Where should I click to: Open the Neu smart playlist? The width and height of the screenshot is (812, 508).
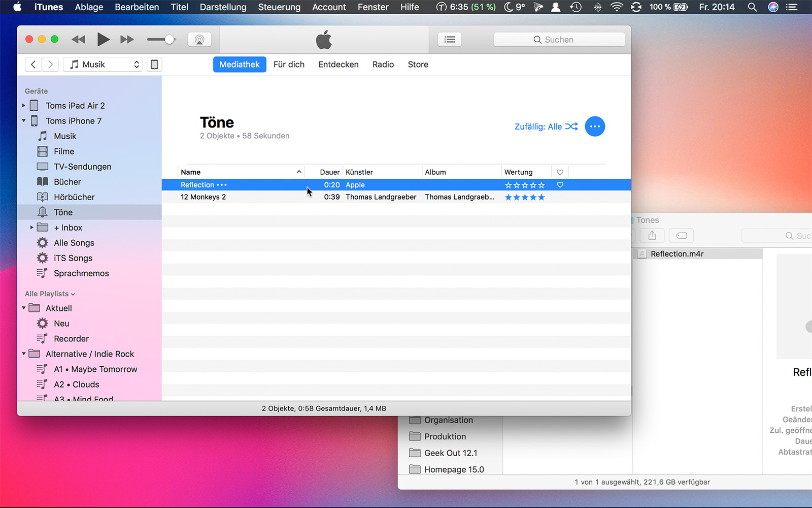61,324
